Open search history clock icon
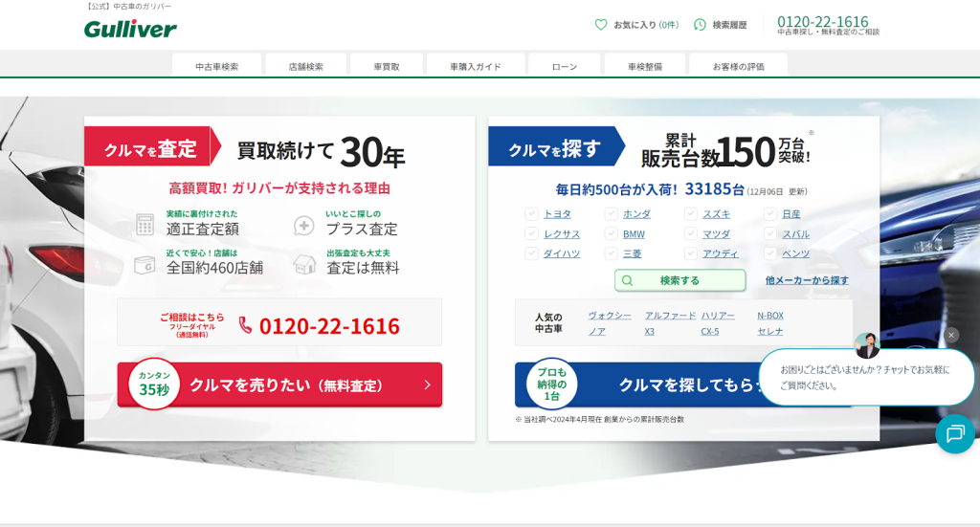Image resolution: width=980 pixels, height=527 pixels. pos(700,25)
